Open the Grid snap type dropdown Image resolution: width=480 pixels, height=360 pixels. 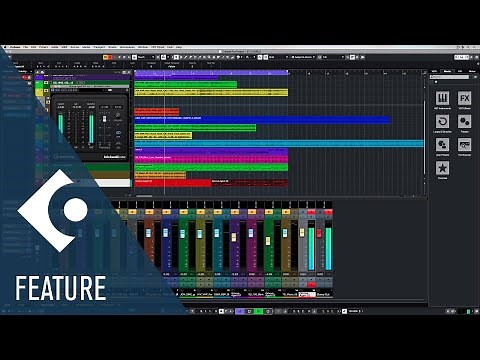(x=278, y=57)
